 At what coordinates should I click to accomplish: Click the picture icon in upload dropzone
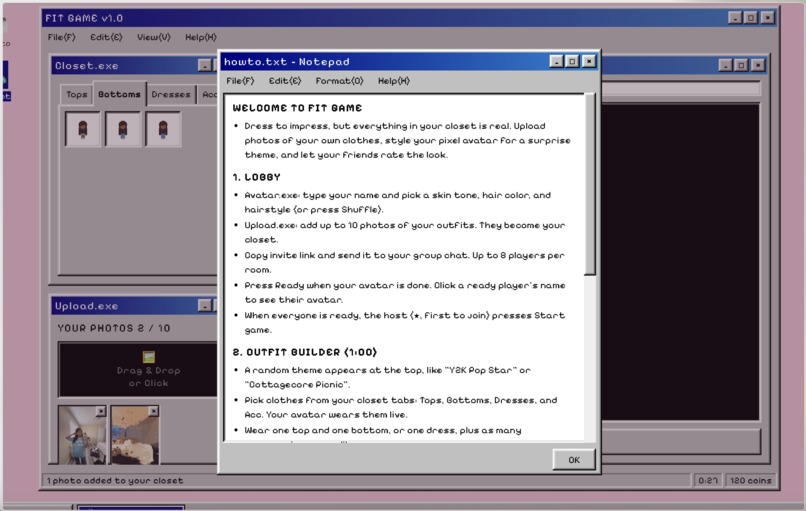click(x=149, y=357)
